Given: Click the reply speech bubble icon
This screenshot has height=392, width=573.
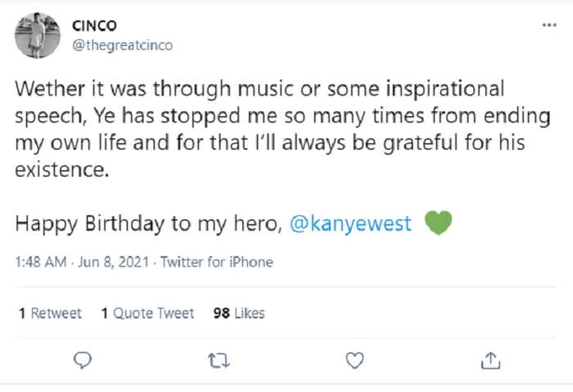Looking at the screenshot, I should (83, 360).
